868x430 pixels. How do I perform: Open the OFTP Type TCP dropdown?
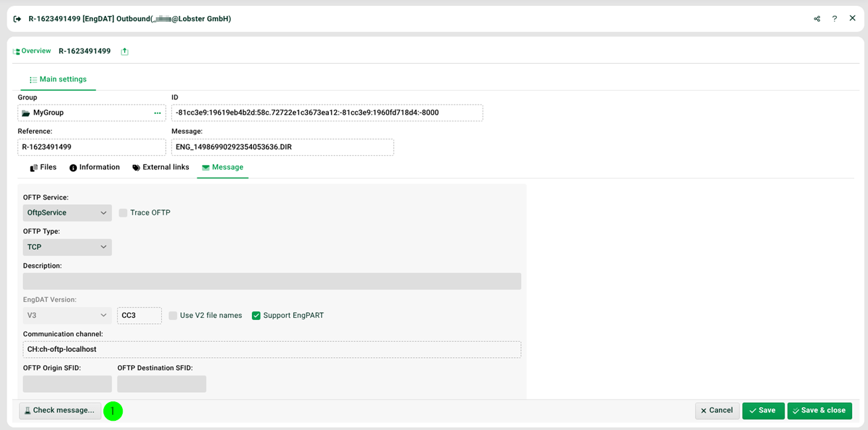[67, 247]
